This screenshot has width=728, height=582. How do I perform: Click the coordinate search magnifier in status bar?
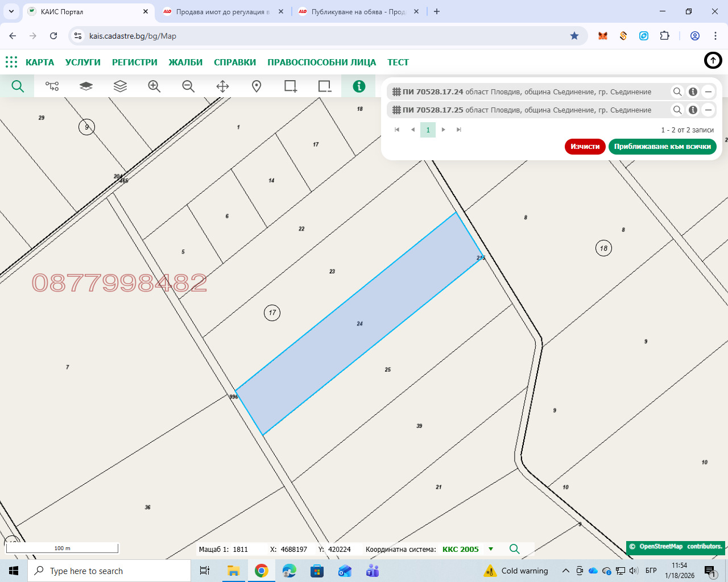pos(515,549)
